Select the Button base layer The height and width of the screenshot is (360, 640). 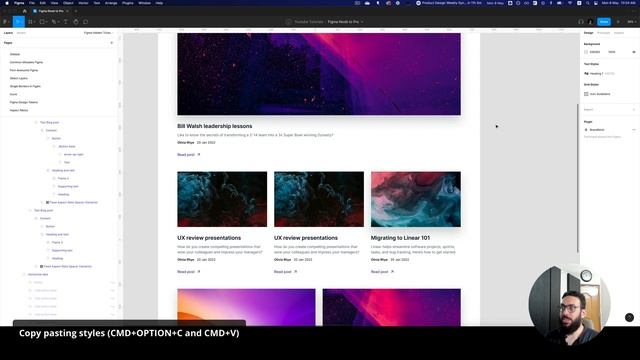click(x=67, y=146)
